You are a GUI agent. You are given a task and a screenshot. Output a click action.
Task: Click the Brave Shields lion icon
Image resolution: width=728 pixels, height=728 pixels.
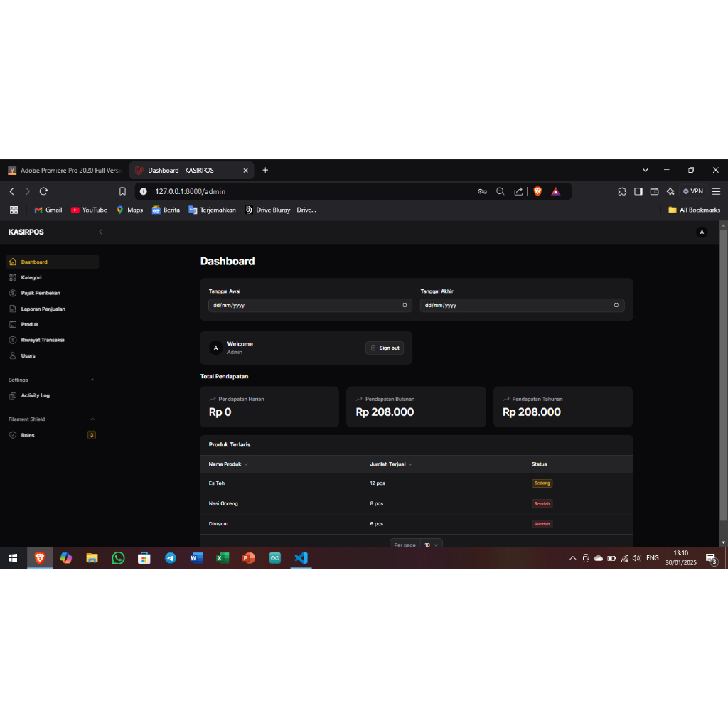point(537,191)
